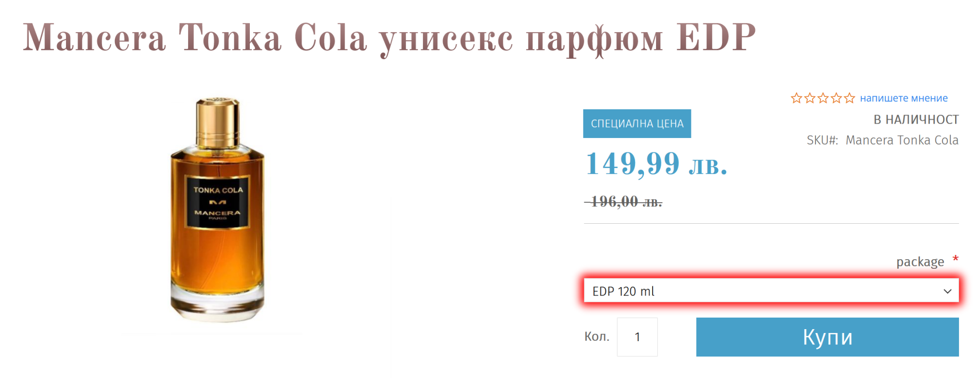Viewport: 980px width, 378px height.
Task: Click the СПЕЦИАЛНА ЦЕНА badge
Action: 637,124
